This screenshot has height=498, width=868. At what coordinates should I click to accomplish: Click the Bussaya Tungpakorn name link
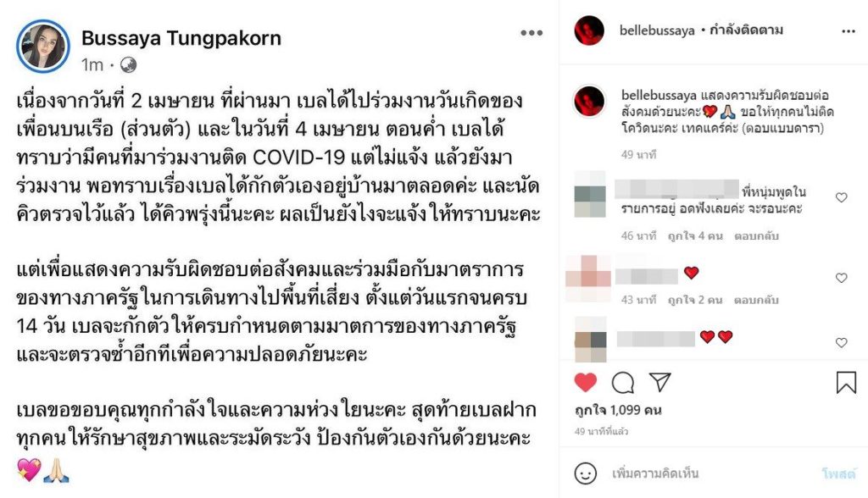click(181, 38)
